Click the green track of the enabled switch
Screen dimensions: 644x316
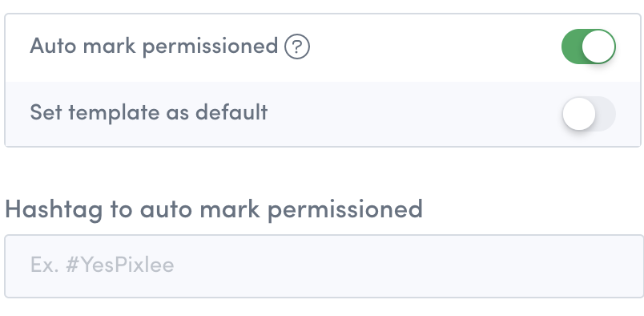click(x=571, y=47)
